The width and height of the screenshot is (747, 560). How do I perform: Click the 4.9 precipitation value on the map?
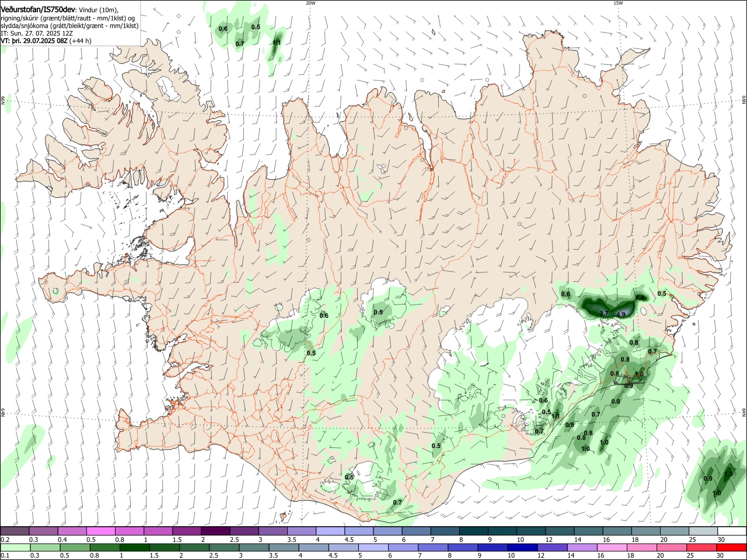tap(621, 314)
